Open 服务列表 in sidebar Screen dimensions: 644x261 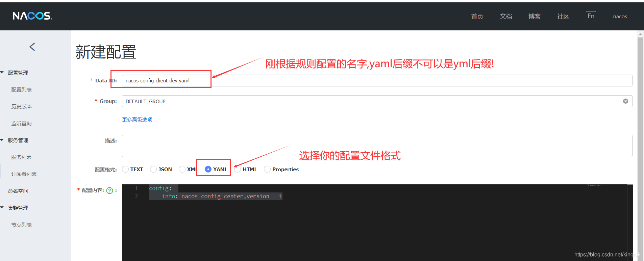(21, 157)
